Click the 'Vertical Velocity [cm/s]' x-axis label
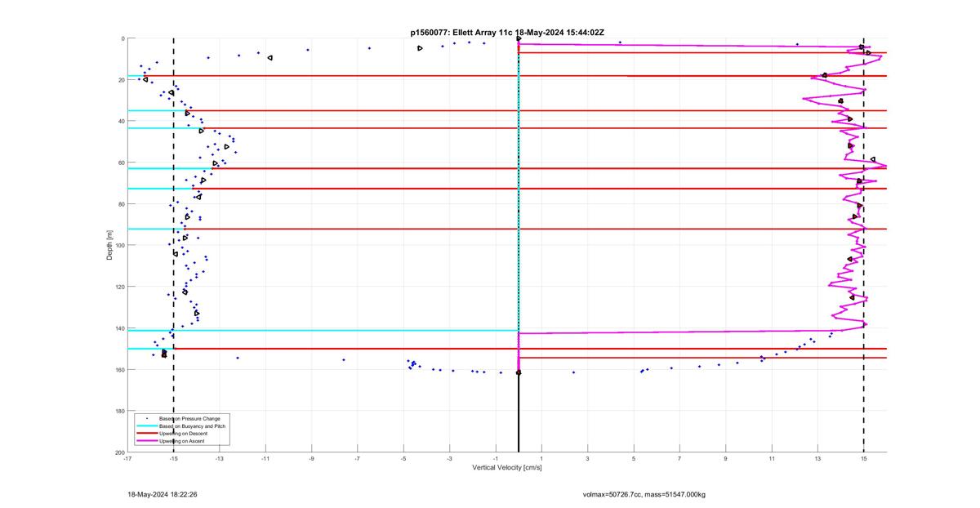 click(507, 468)
